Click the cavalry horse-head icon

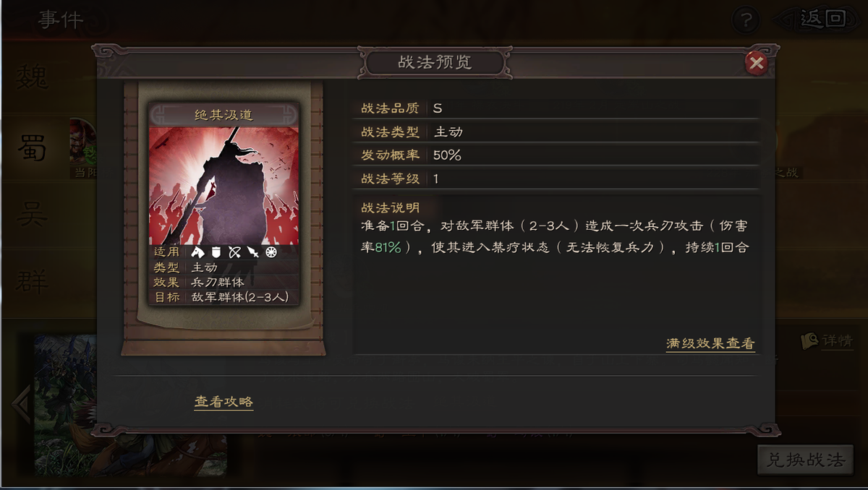pos(197,252)
